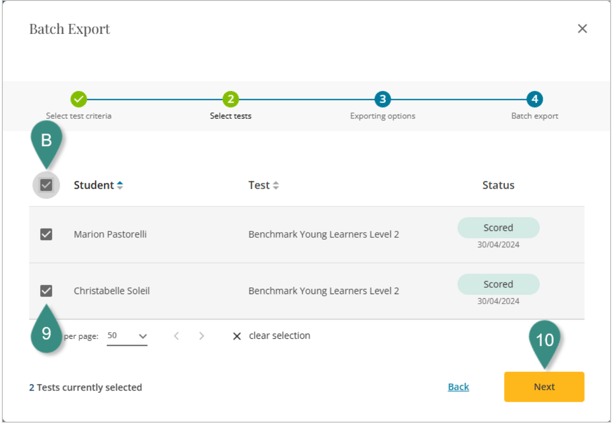612x424 pixels.
Task: Jump to step 3 Exporting options
Action: point(382,99)
